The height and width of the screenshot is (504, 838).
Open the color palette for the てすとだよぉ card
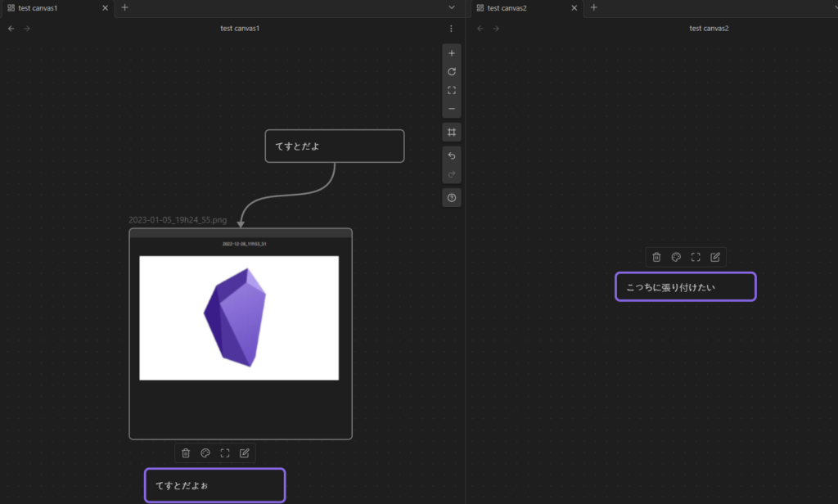[205, 453]
